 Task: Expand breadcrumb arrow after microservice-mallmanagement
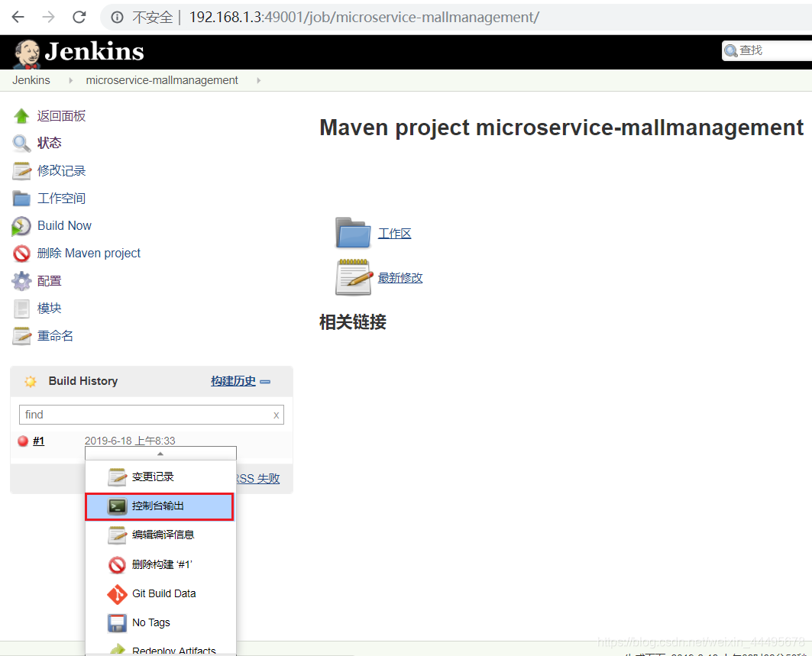tap(258, 81)
